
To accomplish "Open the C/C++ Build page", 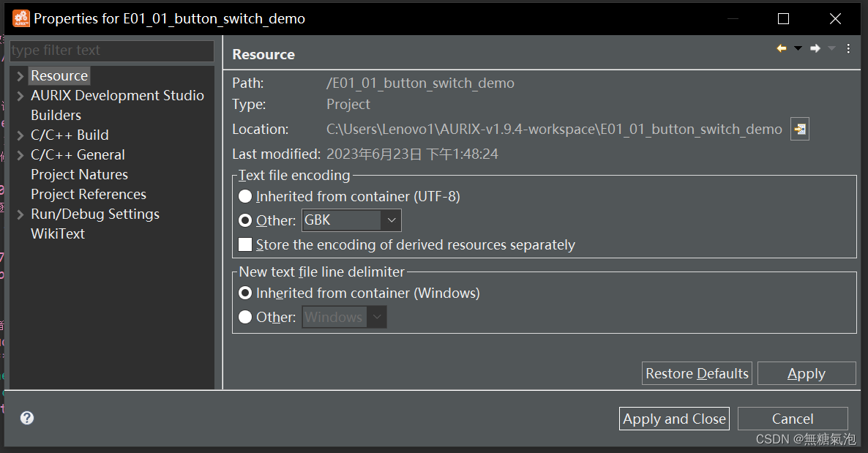I will tap(70, 135).
